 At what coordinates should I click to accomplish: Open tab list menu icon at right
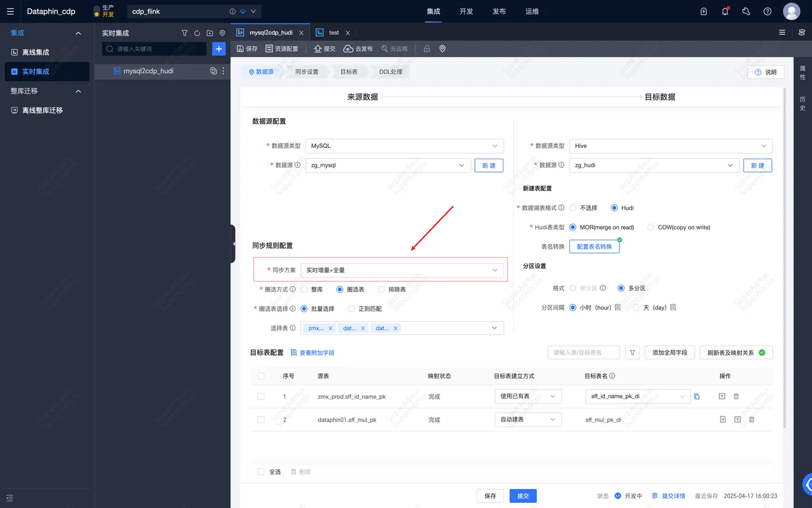click(x=782, y=33)
